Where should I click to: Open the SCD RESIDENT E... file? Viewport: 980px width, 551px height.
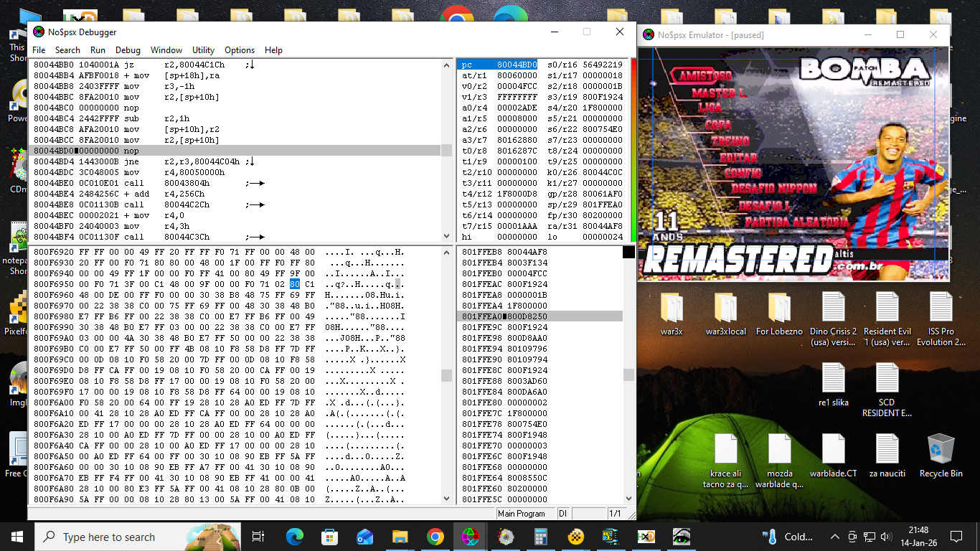point(887,390)
